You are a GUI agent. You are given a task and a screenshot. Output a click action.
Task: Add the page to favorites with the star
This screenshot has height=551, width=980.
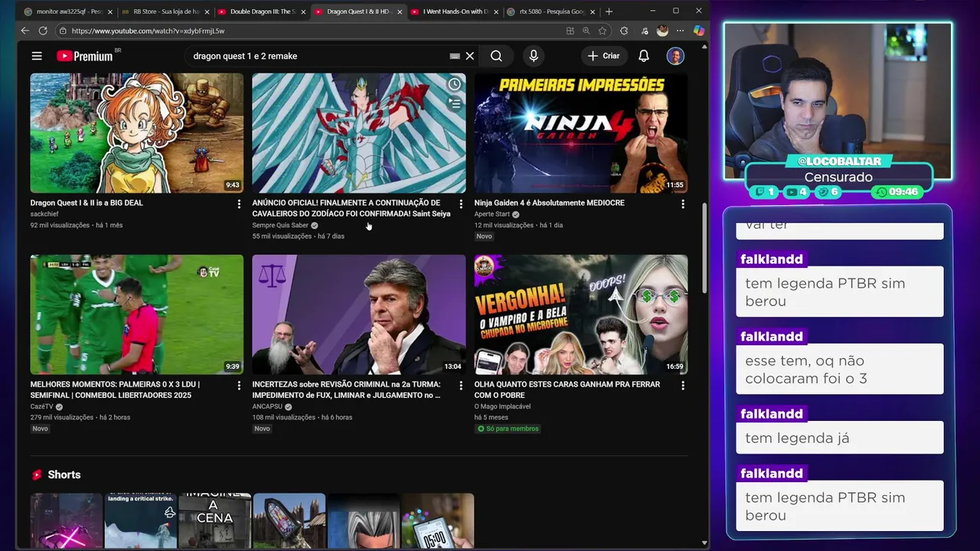click(603, 31)
